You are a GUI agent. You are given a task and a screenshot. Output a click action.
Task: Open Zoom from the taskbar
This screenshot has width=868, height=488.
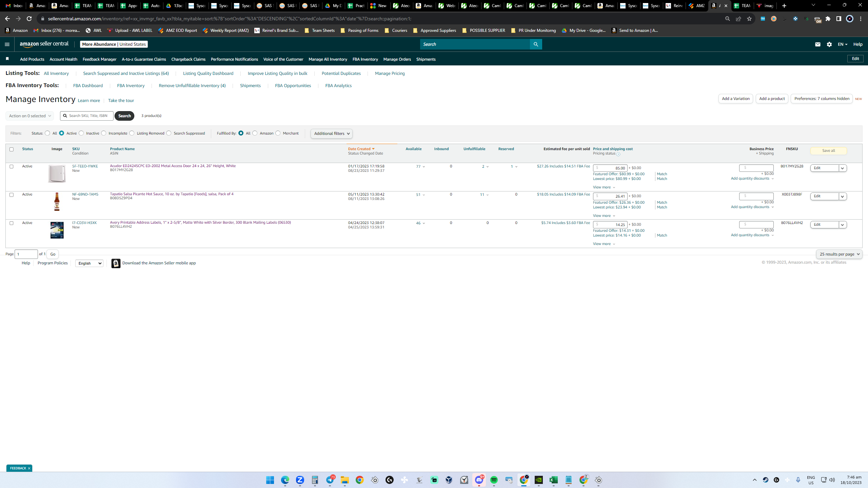click(300, 480)
